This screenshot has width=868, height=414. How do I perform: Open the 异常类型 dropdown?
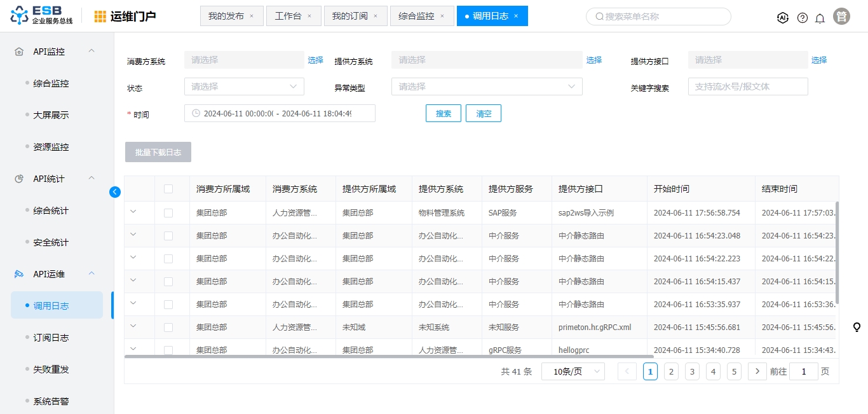click(x=487, y=86)
